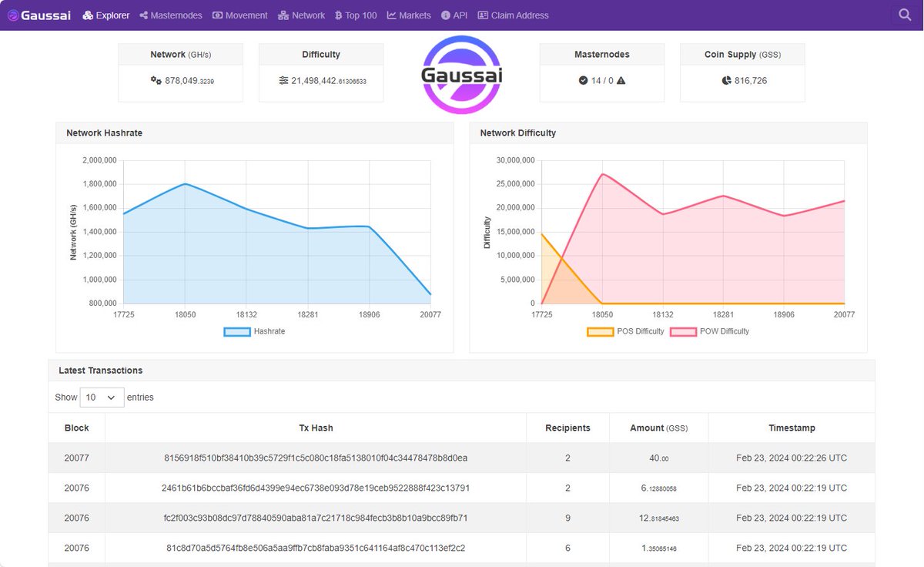Click the amount 12.81845463 cell

(x=659, y=518)
